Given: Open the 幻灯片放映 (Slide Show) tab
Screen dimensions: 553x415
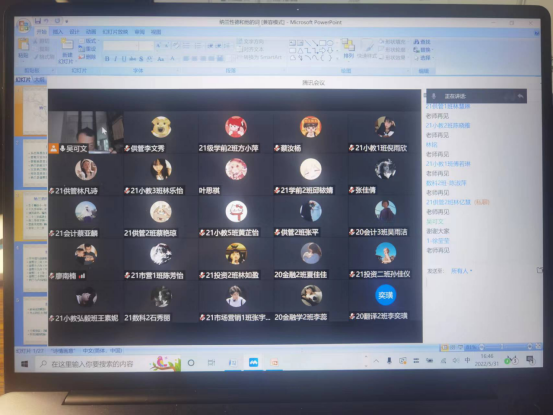Looking at the screenshot, I should 115,32.
